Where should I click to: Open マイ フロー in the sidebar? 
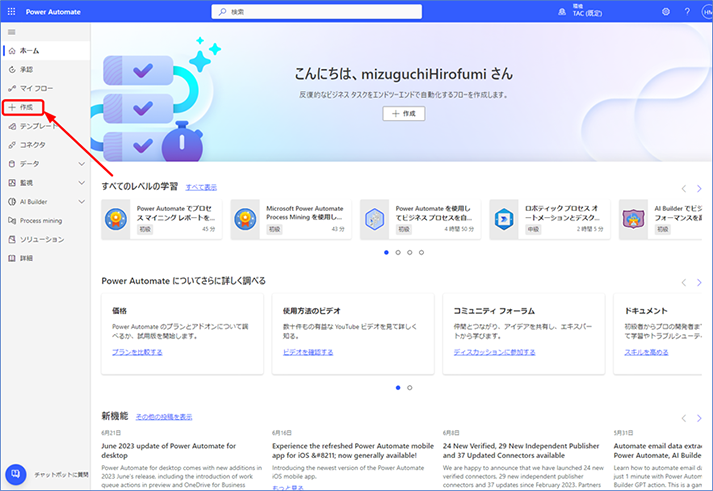coord(45,88)
